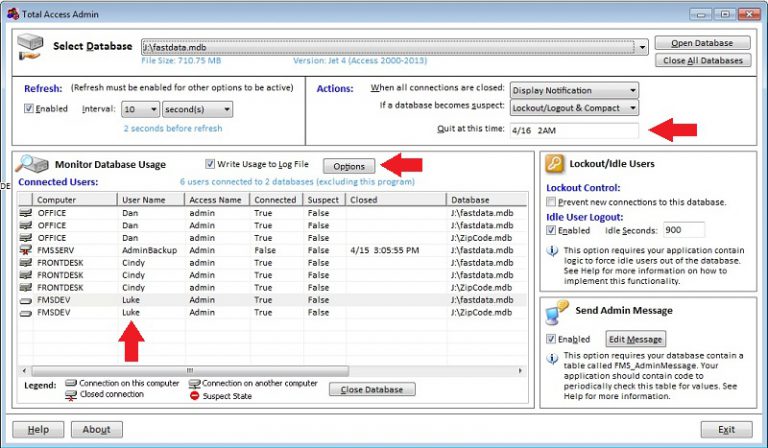Click the Monitor Database Usage magnifier icon
The image size is (768, 448).
(33, 165)
